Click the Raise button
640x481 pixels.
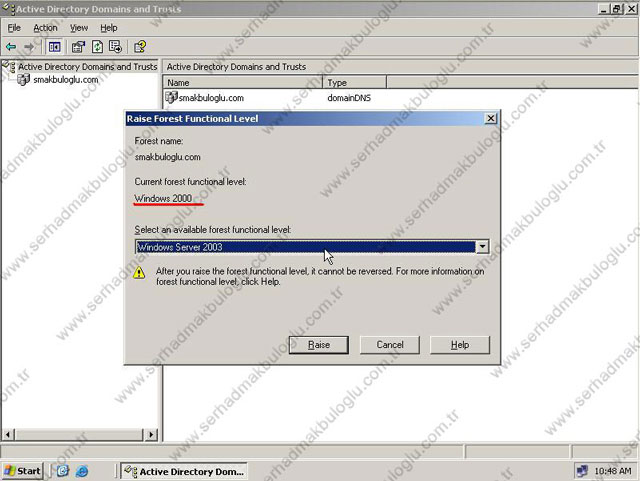coord(319,345)
